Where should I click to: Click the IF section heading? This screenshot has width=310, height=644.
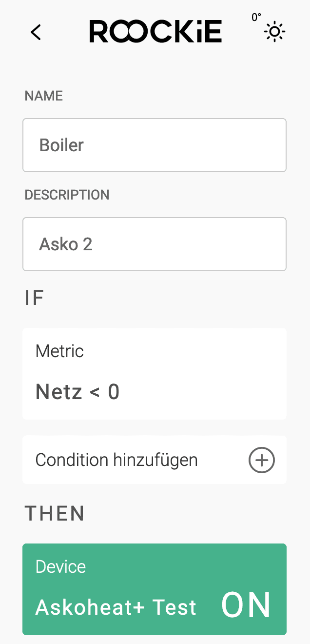35,298
